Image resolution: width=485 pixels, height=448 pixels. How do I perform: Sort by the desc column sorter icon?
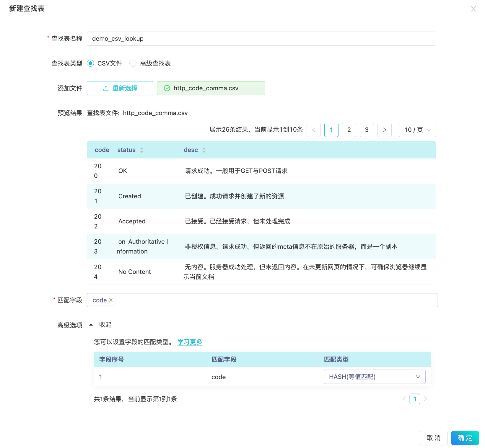point(204,150)
